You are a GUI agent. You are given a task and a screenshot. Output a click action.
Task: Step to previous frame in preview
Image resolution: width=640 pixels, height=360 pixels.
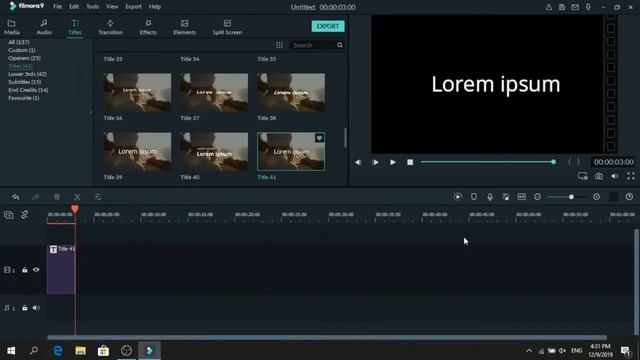(358, 162)
